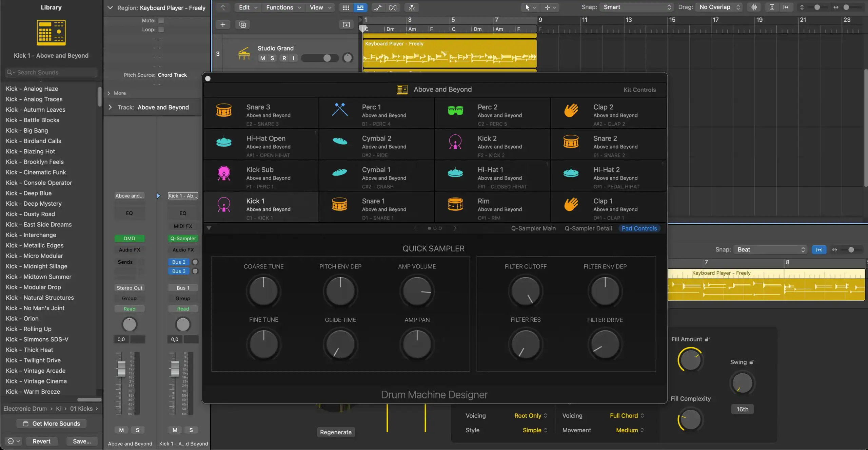Enable the Loop checkbox for the region
868x450 pixels.
161,30
